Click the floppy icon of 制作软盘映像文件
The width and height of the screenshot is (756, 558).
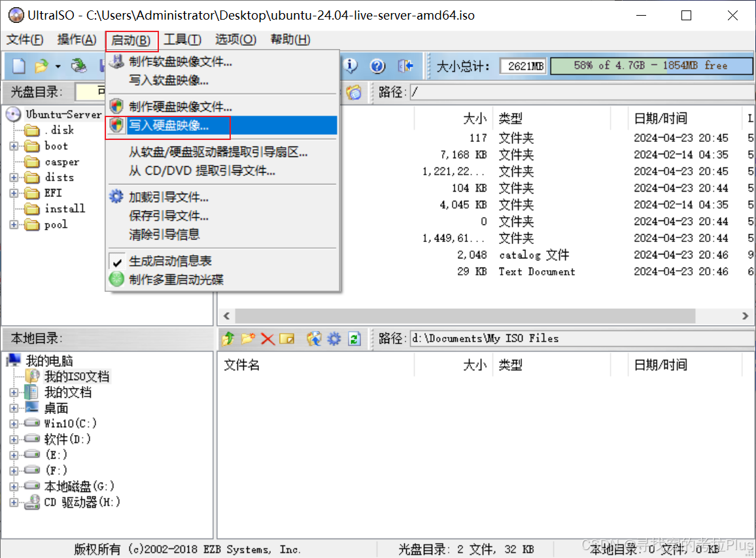point(116,61)
